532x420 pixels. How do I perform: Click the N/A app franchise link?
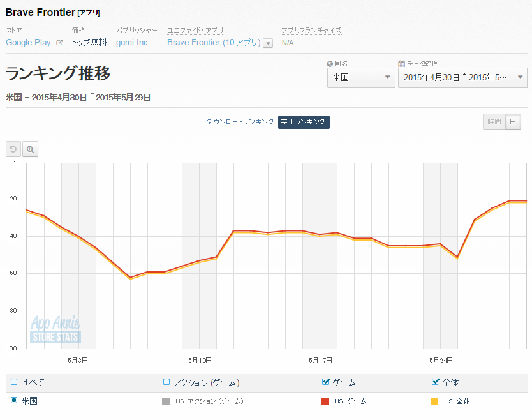[288, 43]
